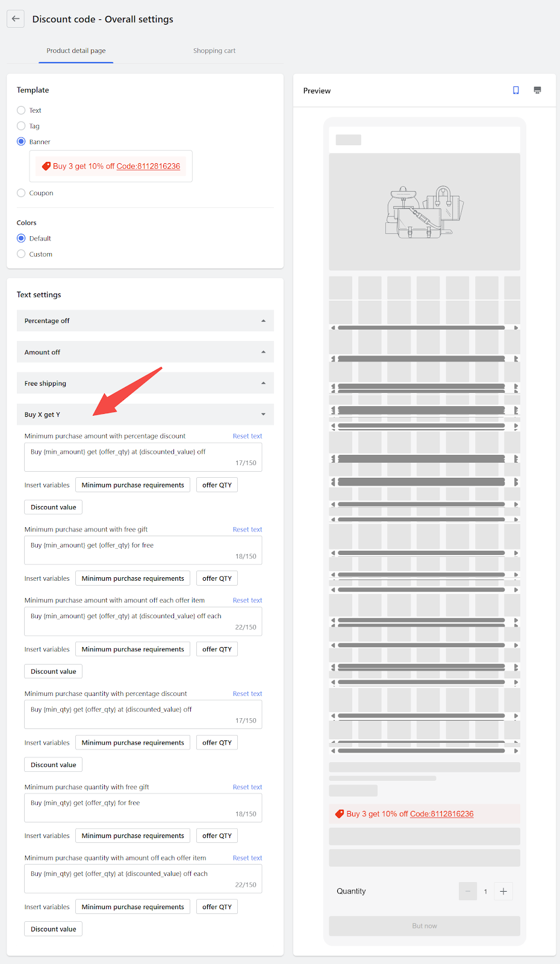Image resolution: width=560 pixels, height=964 pixels.
Task: Select the Text template option
Action: click(21, 110)
